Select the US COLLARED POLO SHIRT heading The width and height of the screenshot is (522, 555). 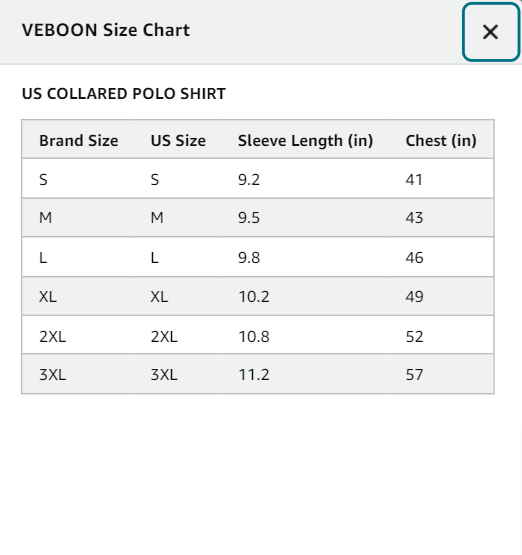coord(124,94)
